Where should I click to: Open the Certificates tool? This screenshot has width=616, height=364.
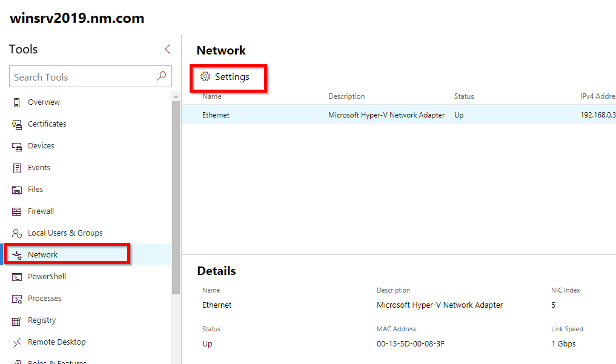(x=48, y=124)
